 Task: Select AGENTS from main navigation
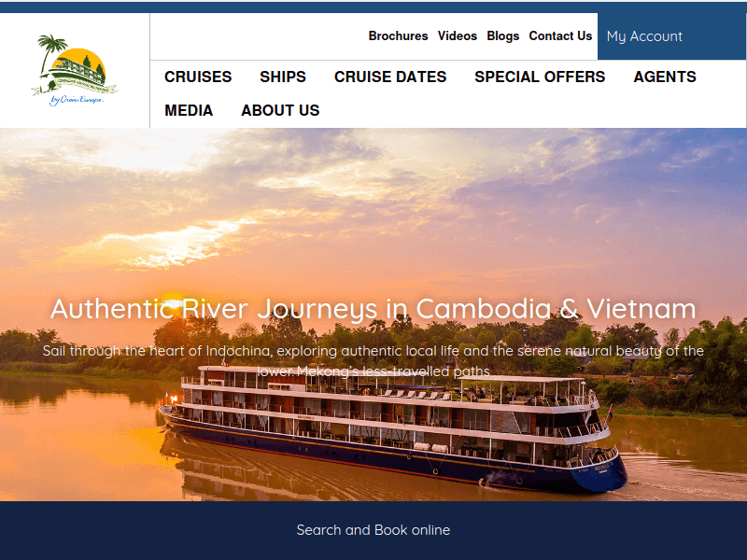[x=665, y=77]
